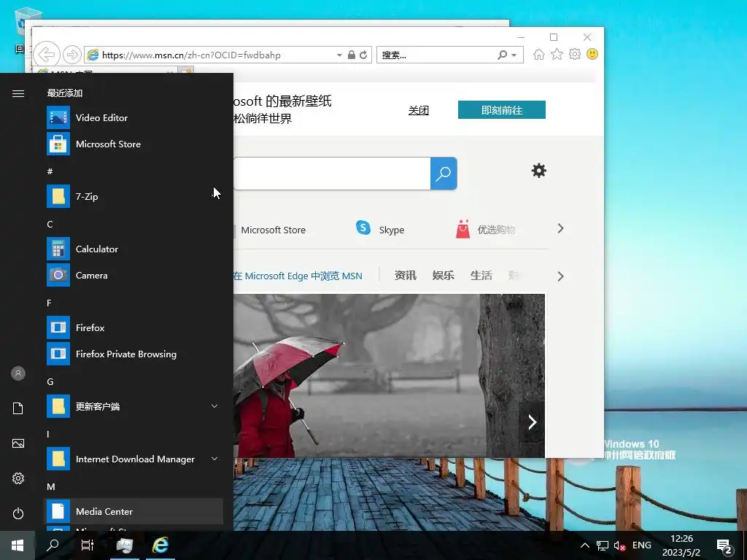Jump to letter M section header
Image resolution: width=747 pixels, height=560 pixels.
pos(51,486)
